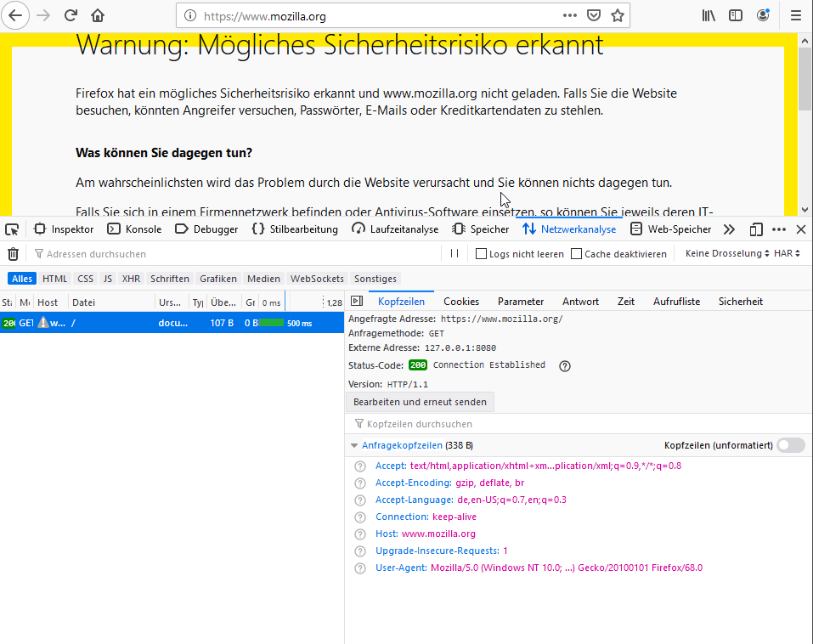Filter requests by HTML
813x644 pixels.
coord(54,279)
